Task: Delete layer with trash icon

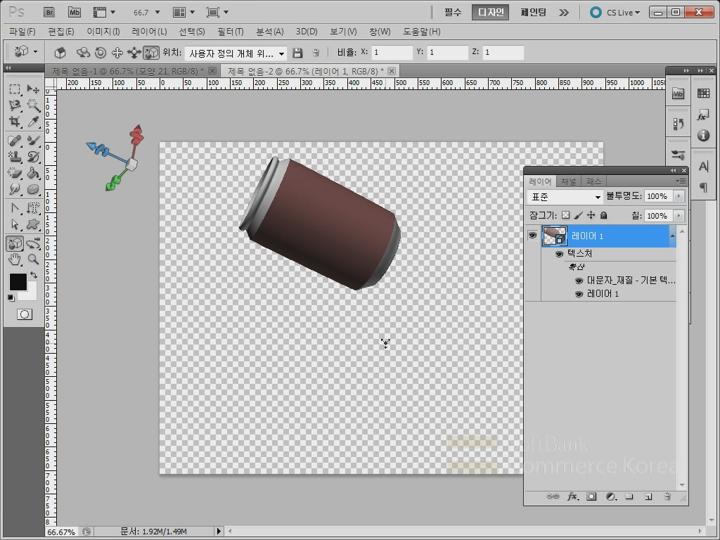Action: (667, 496)
